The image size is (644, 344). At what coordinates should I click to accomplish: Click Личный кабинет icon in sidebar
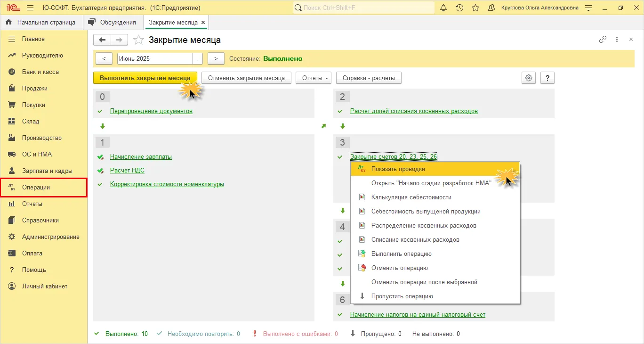[12, 286]
